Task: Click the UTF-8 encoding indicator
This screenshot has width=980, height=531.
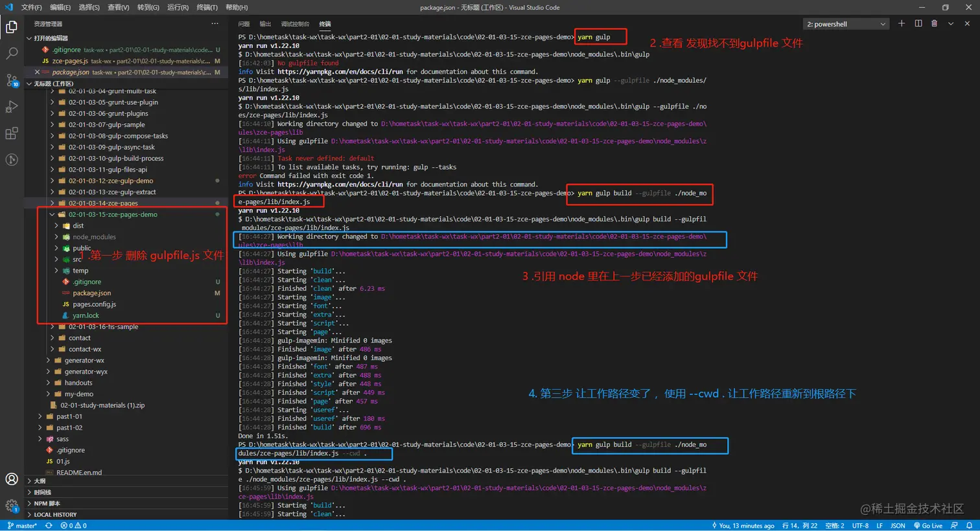Action: click(860, 526)
